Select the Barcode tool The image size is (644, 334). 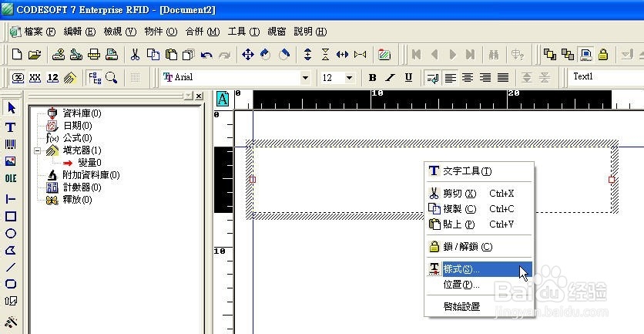[x=11, y=144]
